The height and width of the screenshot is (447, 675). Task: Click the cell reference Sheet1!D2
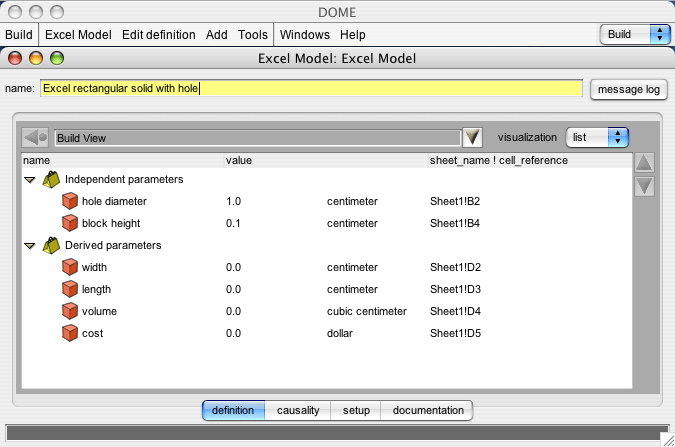click(455, 267)
